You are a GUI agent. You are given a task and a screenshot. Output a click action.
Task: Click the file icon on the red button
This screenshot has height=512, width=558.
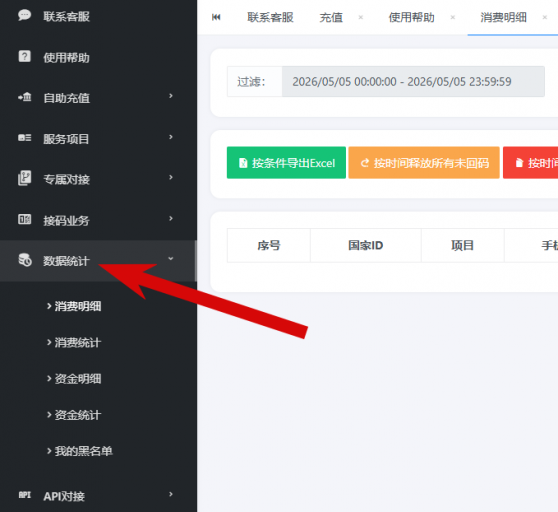click(520, 163)
